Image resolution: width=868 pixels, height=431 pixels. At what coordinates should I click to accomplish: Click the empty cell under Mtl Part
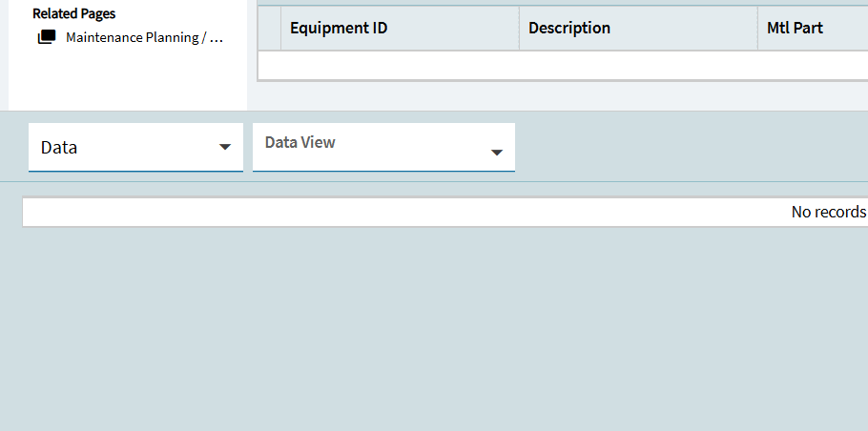[x=812, y=65]
